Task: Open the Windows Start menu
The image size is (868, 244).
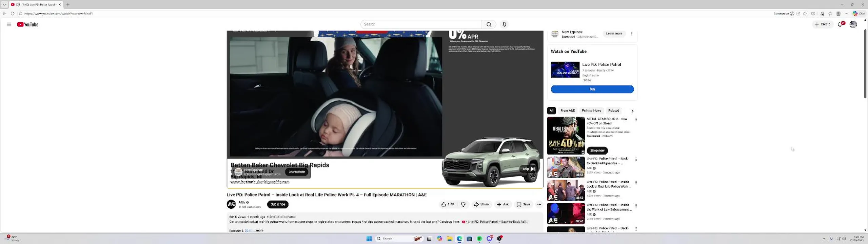Action: pos(369,239)
